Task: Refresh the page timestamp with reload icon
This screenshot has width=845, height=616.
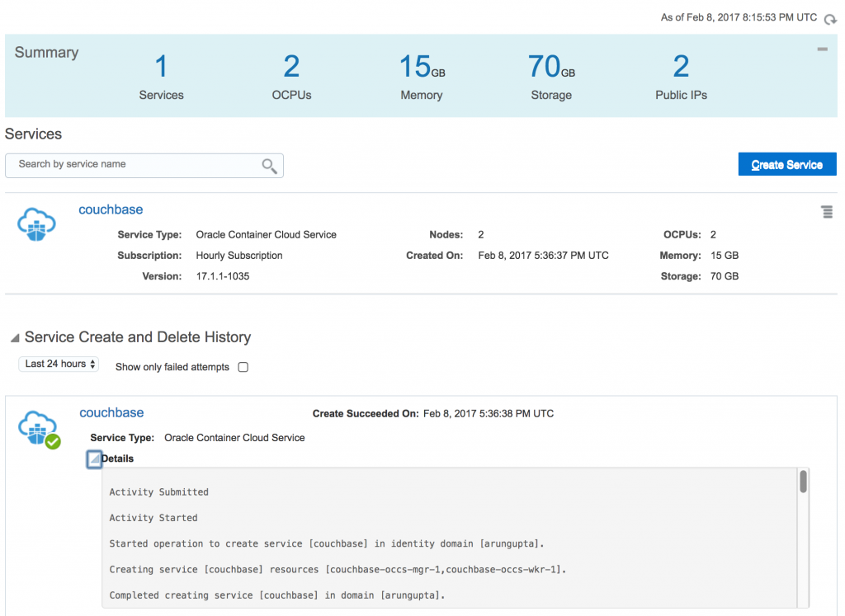Action: (830, 20)
